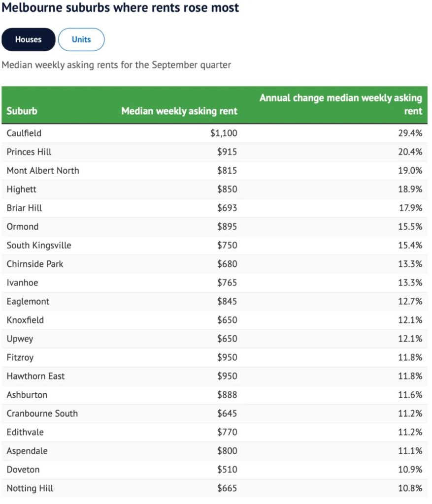
Task: Click the Cranbourne South suburb name
Action: pos(42,414)
